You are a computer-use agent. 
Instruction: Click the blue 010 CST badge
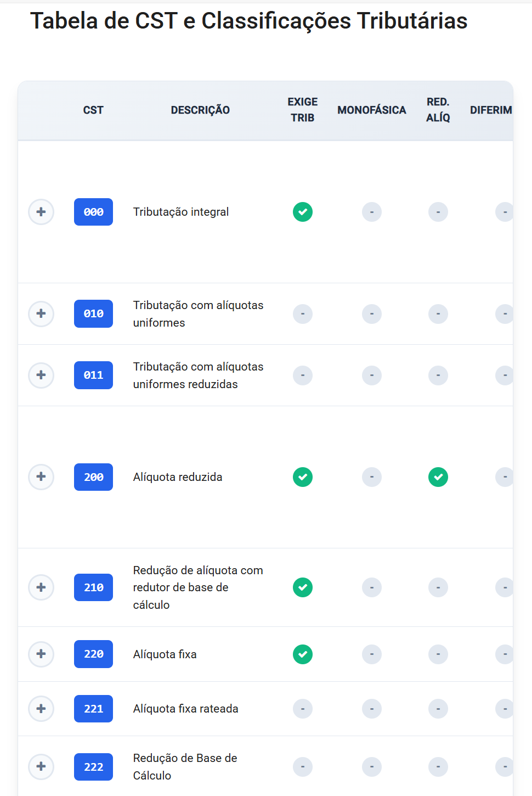93,313
